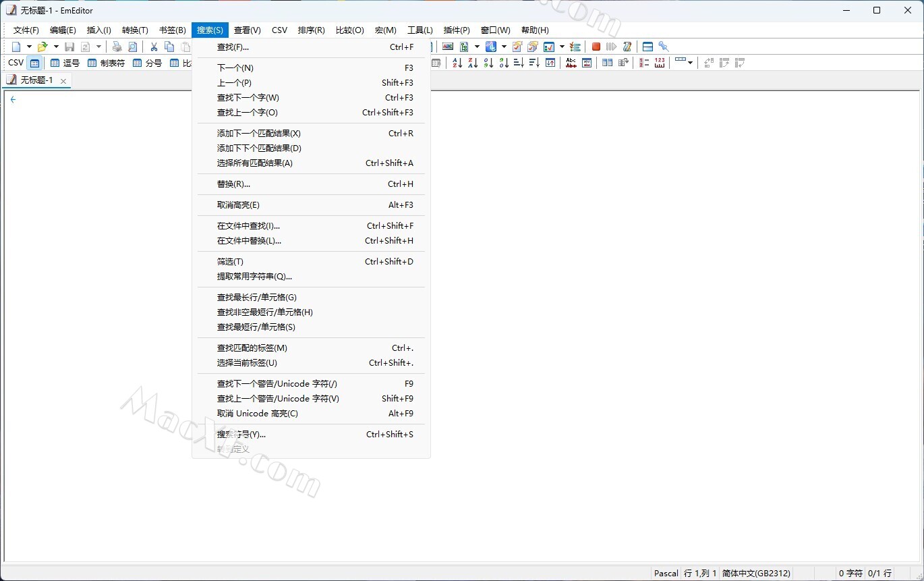Viewport: 924px width, 581px height.
Task: Click the ABC spelling check icon
Action: click(x=448, y=47)
